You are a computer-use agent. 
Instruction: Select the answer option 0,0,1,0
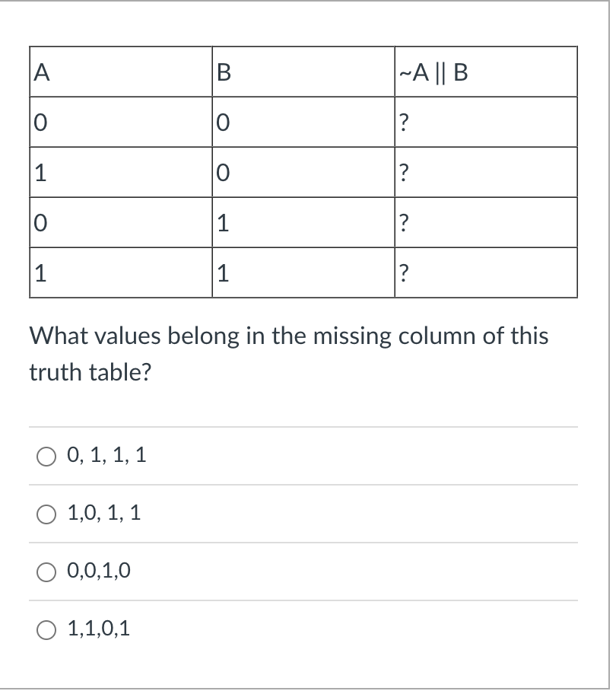pos(46,570)
